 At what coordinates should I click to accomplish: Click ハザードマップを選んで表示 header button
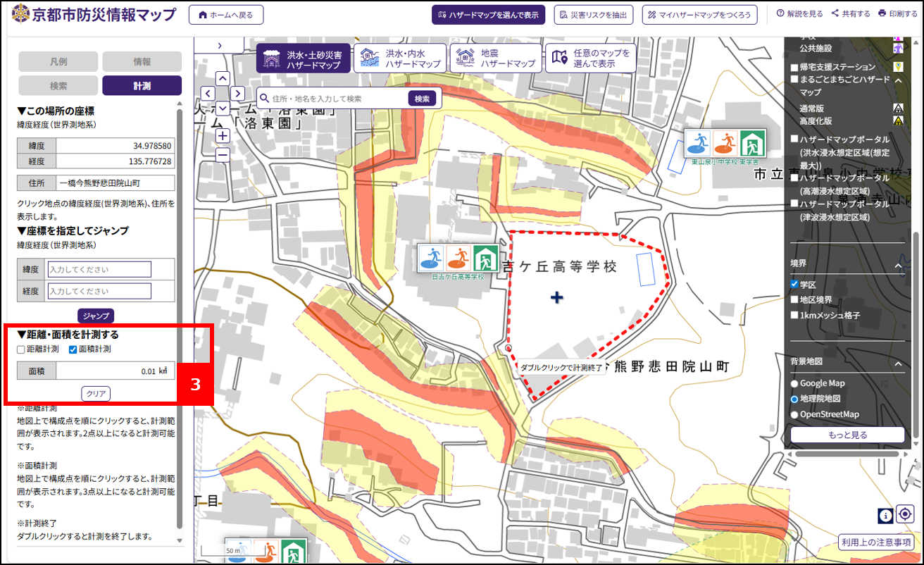(488, 15)
